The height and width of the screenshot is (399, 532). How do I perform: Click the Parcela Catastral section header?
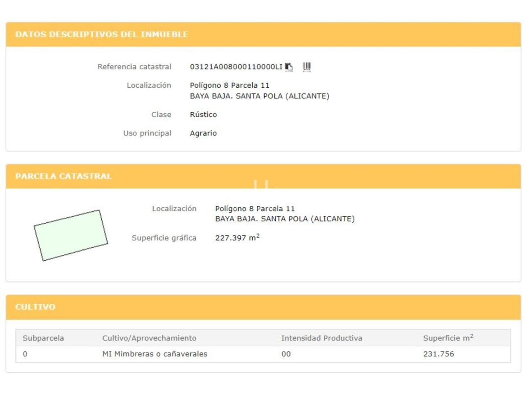tap(64, 176)
